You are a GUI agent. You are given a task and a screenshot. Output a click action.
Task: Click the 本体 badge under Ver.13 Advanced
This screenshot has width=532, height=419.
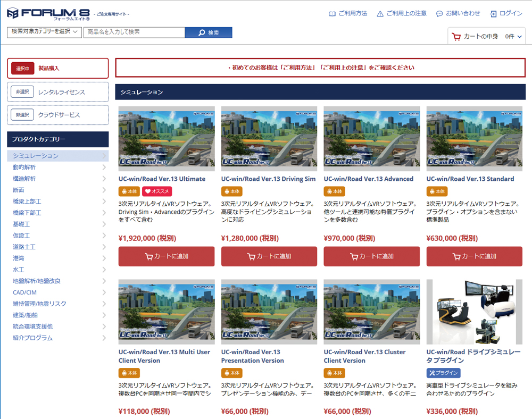(334, 191)
